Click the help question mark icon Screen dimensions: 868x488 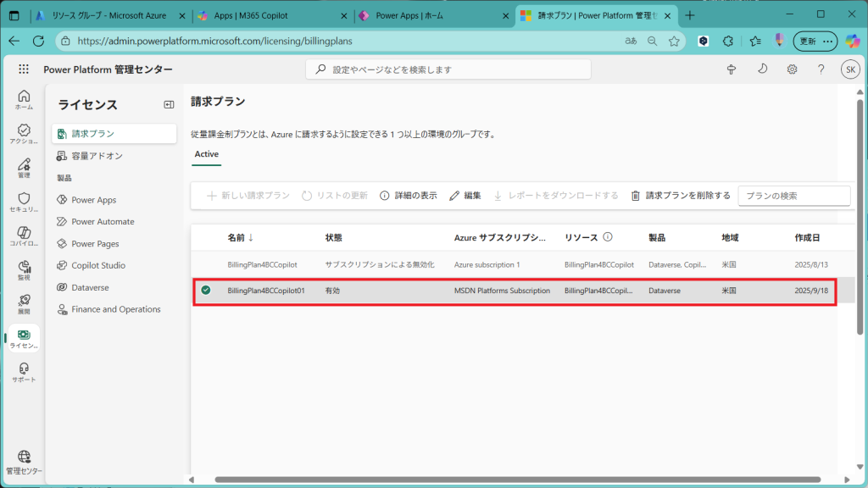point(821,69)
